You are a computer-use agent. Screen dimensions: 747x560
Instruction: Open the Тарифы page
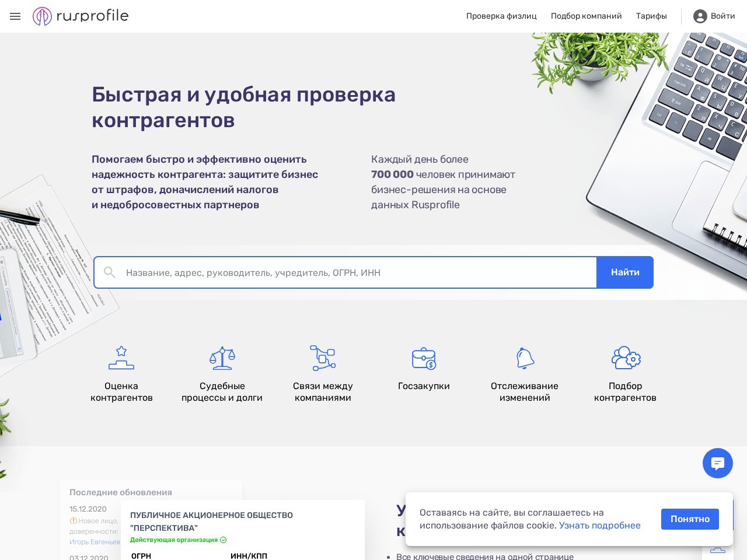(x=651, y=16)
